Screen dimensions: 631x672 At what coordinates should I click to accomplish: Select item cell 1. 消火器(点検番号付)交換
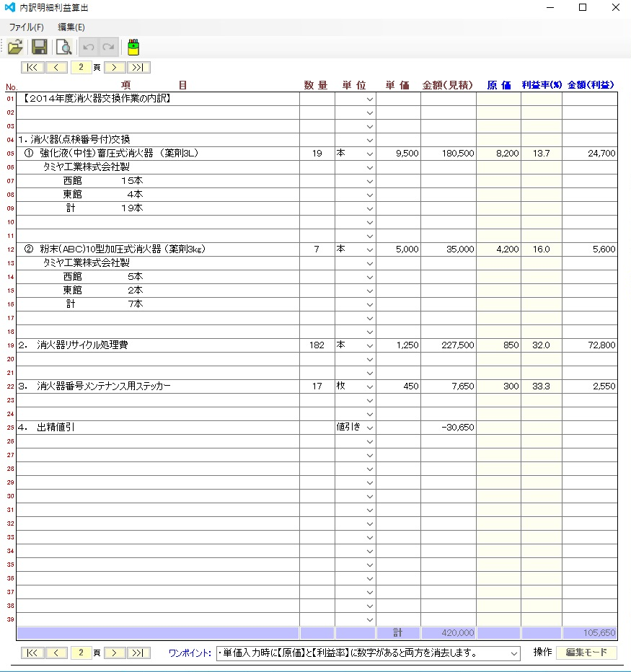click(x=158, y=140)
